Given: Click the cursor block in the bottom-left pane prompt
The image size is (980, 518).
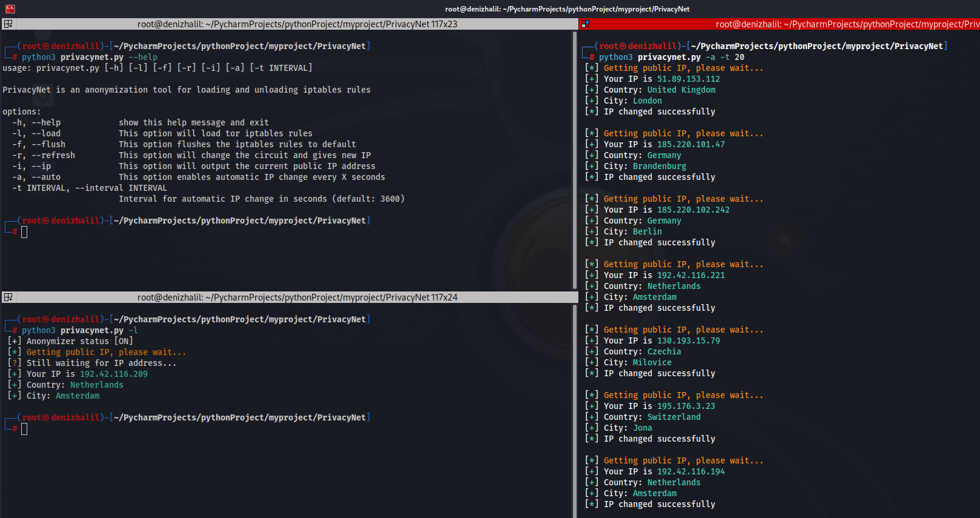Looking at the screenshot, I should tap(24, 429).
